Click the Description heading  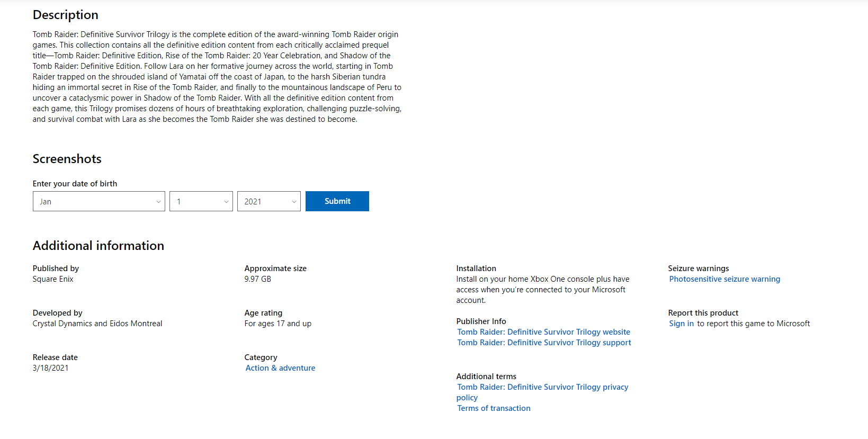[66, 15]
